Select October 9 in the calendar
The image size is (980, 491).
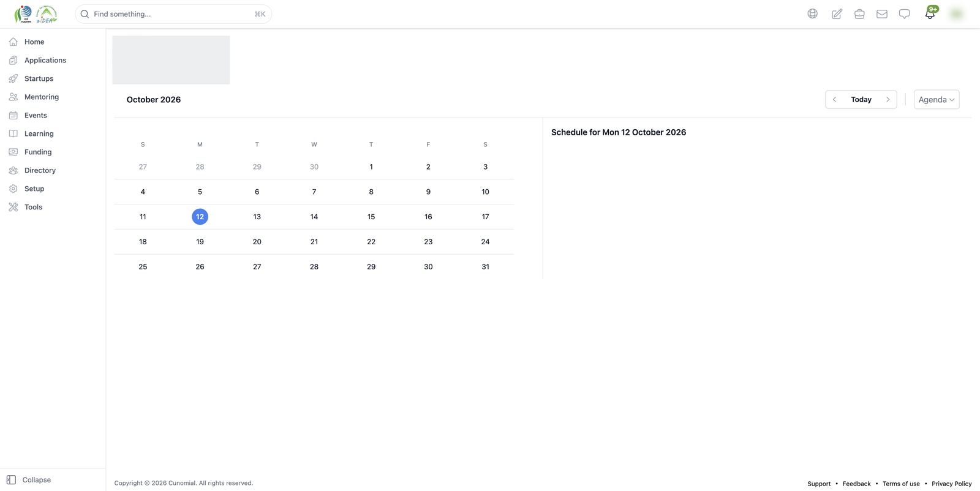(428, 192)
